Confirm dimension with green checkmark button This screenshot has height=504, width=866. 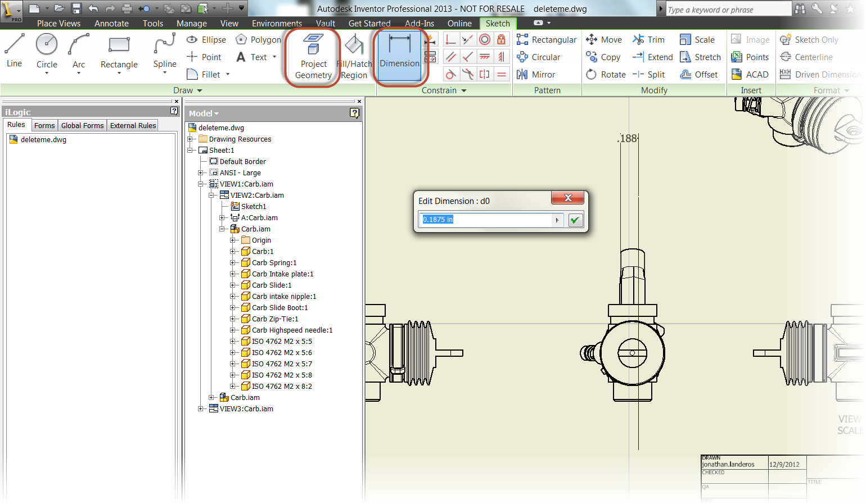[x=575, y=220]
